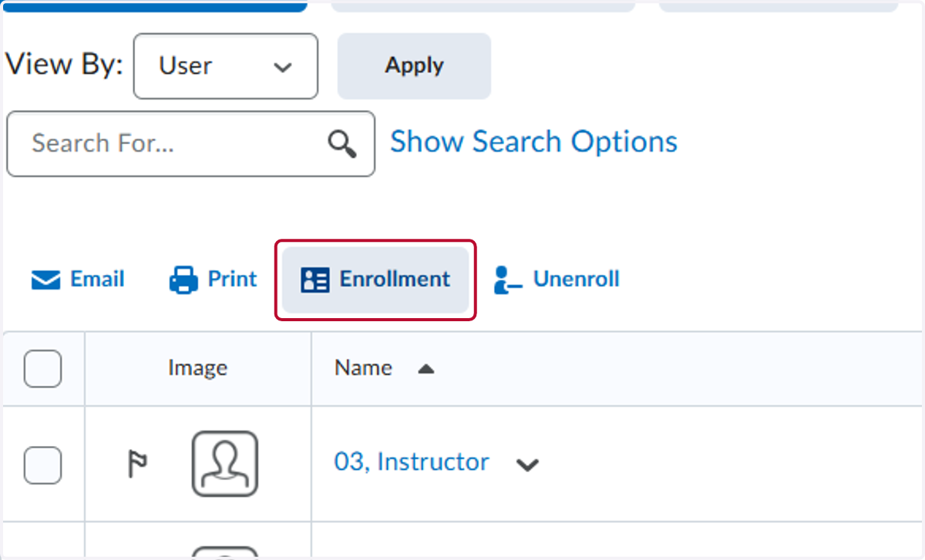Click the Print label text

(x=233, y=279)
